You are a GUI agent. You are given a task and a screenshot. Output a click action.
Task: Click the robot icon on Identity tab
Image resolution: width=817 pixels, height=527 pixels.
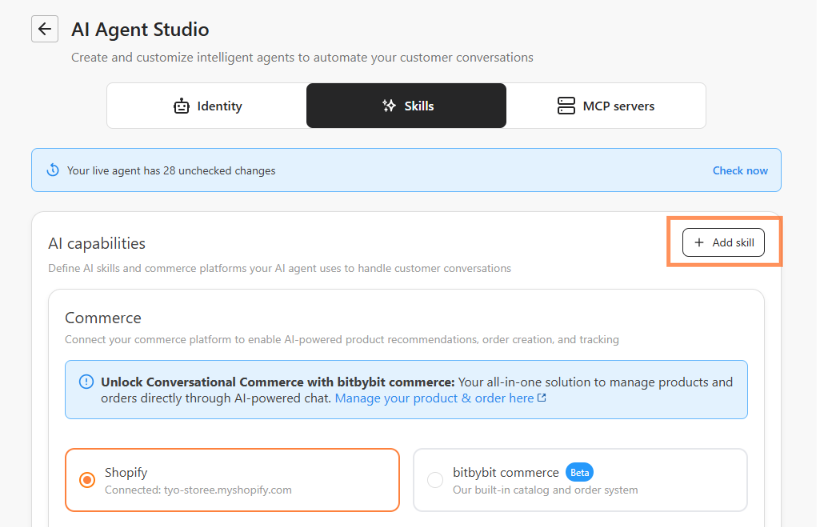click(x=181, y=106)
